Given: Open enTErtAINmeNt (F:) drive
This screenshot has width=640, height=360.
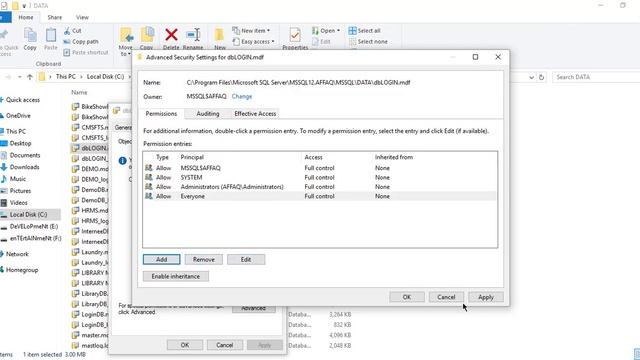Looking at the screenshot, I should point(35,238).
